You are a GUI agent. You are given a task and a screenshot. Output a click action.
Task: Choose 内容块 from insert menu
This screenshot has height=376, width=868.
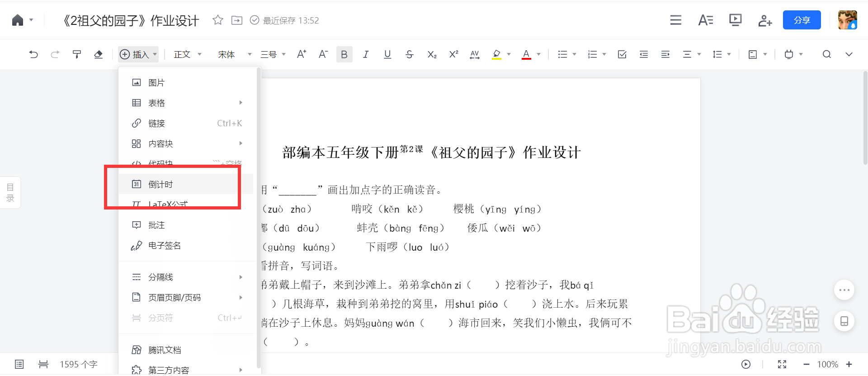pos(186,143)
